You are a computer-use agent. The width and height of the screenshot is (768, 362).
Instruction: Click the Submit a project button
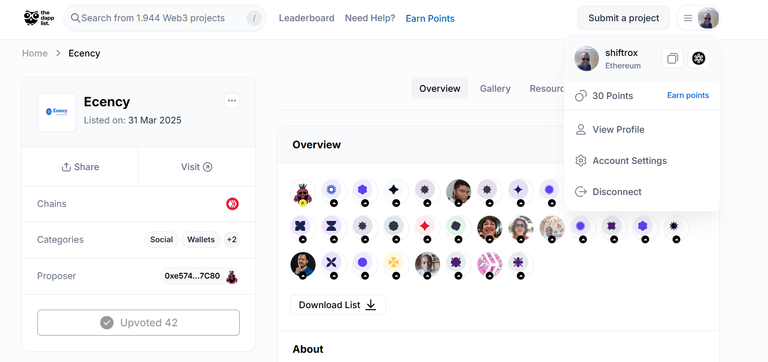pyautogui.click(x=624, y=18)
